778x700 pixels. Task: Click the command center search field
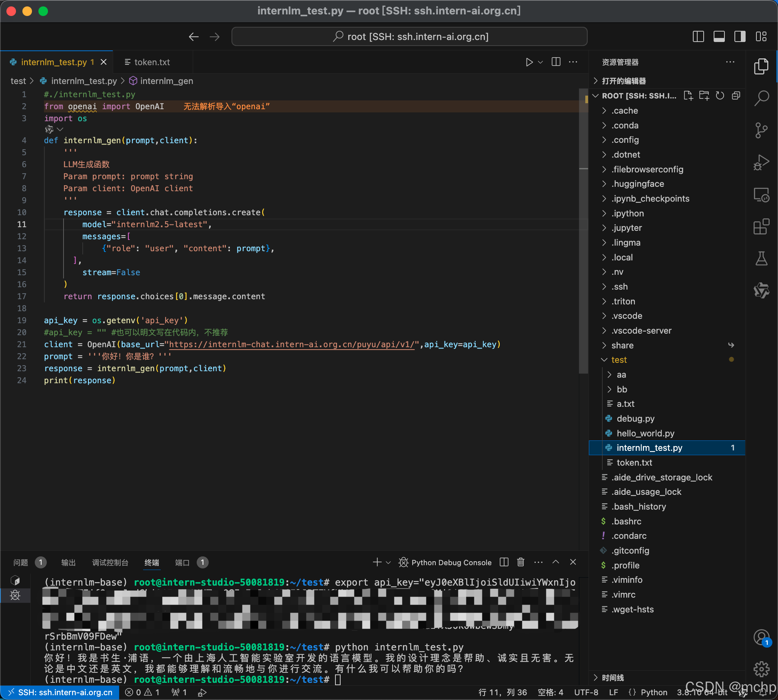pos(409,36)
